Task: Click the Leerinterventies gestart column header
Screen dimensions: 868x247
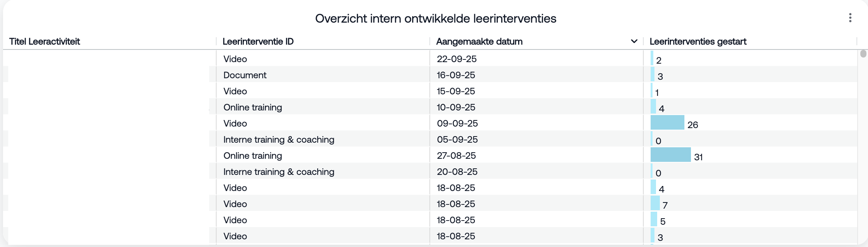Action: 697,41
